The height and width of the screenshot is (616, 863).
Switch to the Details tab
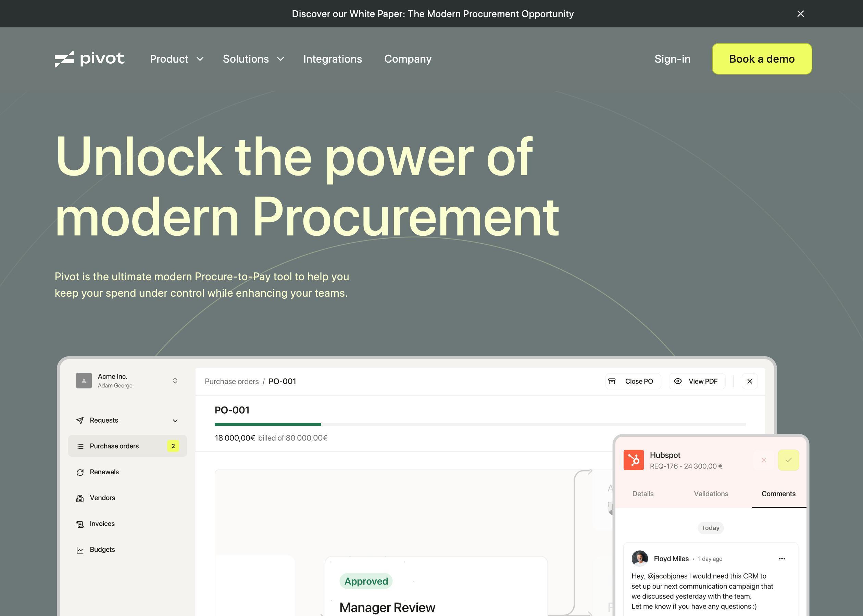643,494
